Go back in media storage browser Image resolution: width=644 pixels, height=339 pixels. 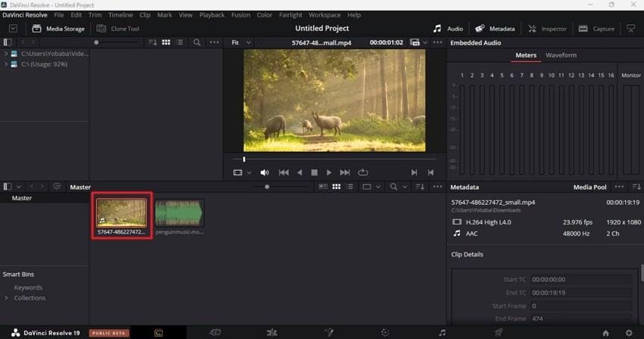click(23, 42)
